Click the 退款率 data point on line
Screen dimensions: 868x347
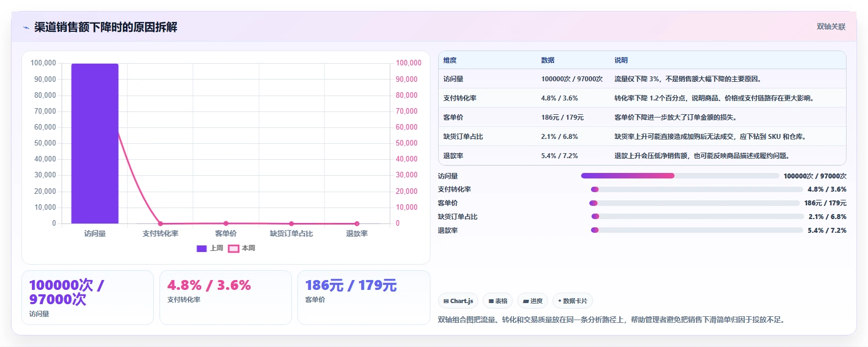pyautogui.click(x=357, y=223)
